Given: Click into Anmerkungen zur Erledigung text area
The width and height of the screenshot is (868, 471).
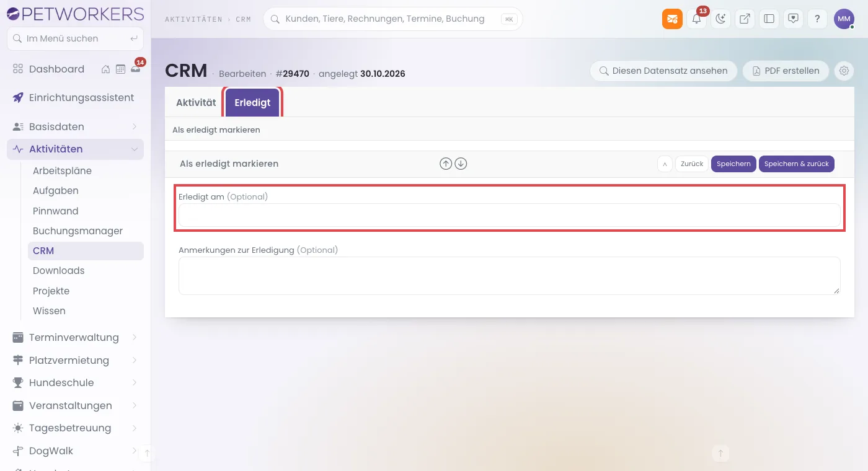Looking at the screenshot, I should pos(510,276).
